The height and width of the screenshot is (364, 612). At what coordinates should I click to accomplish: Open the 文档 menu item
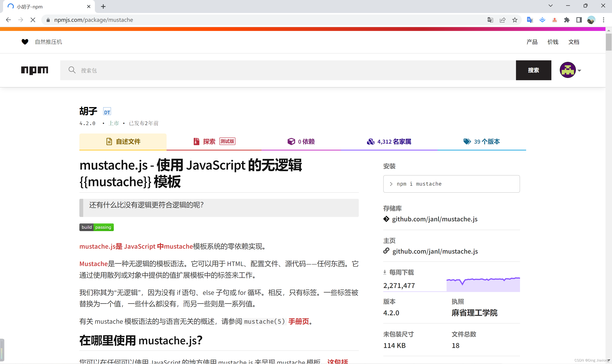pyautogui.click(x=574, y=42)
